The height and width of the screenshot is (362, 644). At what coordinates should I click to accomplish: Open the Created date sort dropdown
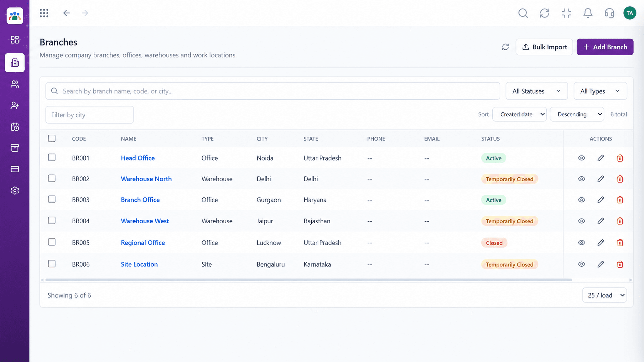coord(519,114)
